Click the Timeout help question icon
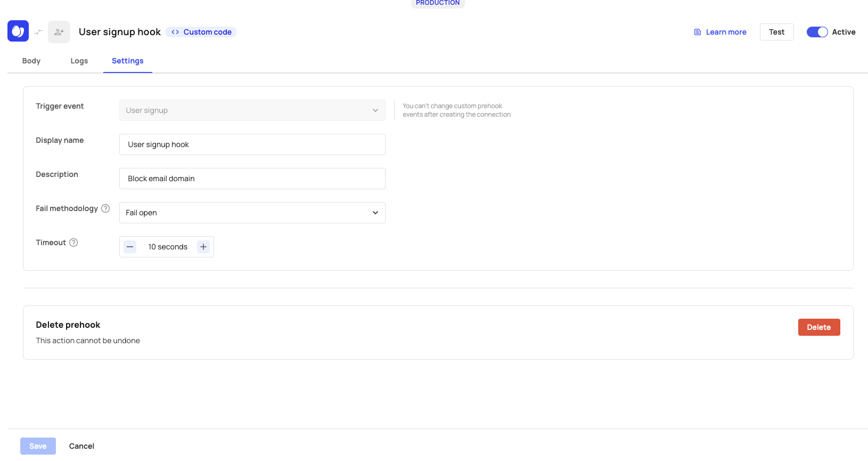The height and width of the screenshot is (461, 868). pyautogui.click(x=73, y=242)
